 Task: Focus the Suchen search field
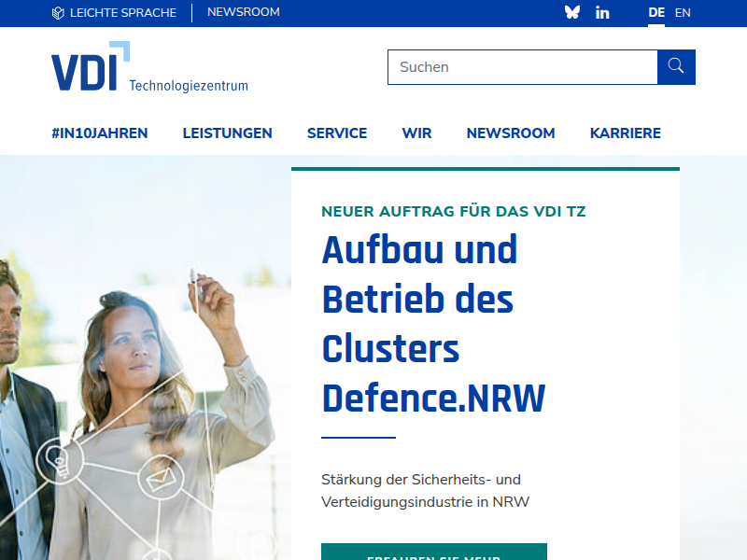(x=522, y=67)
